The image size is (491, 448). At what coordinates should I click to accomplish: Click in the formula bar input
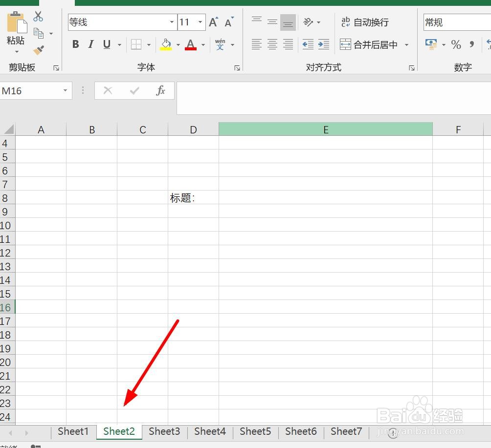click(334, 98)
